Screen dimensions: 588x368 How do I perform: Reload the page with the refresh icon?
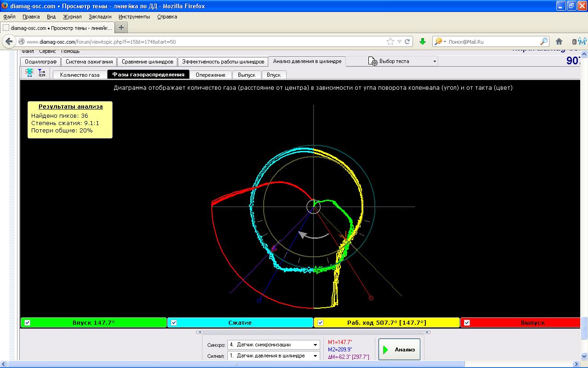point(407,41)
